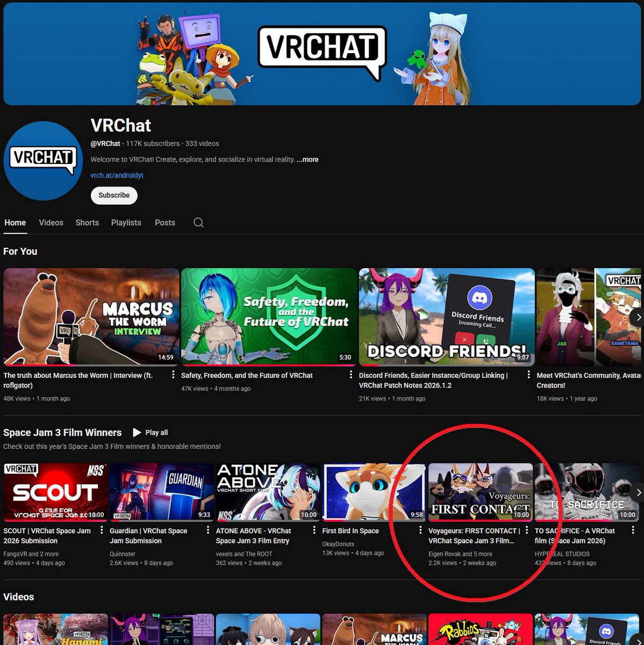Open 'Guardian | VRChat Space Jam Submission' title
Screen dimensions: 644x645
148,535
